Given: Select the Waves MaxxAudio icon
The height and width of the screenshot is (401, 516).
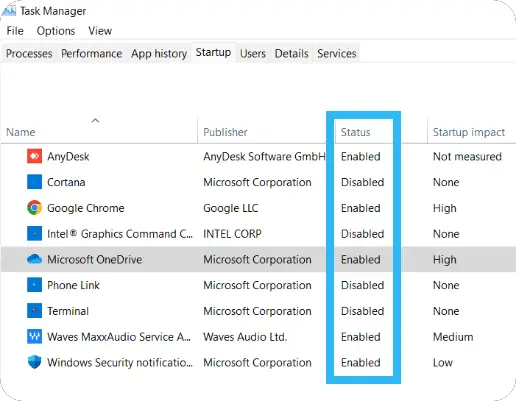Looking at the screenshot, I should [x=34, y=336].
